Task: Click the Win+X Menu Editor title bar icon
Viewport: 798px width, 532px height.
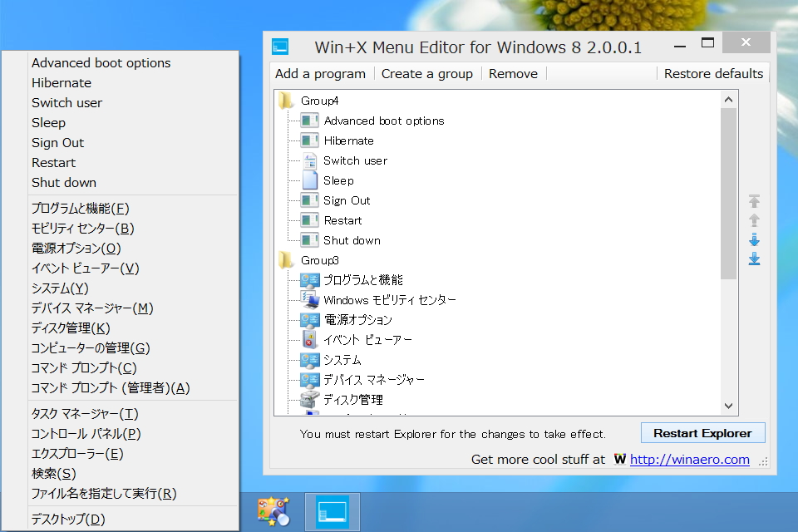Action: (280, 47)
